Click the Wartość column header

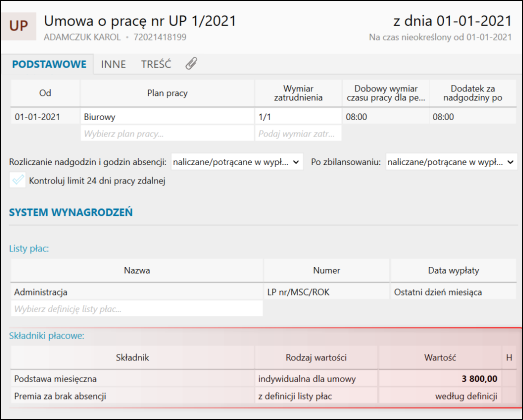click(440, 358)
